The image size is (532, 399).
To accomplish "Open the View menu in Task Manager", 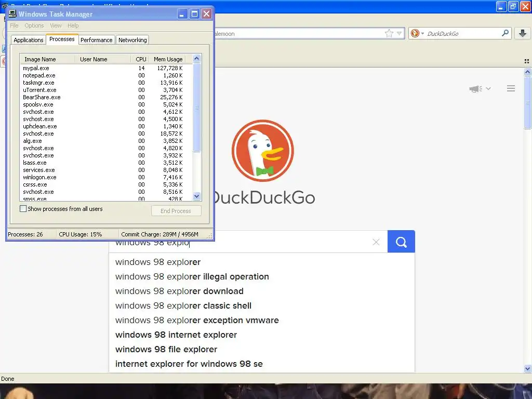I will click(x=56, y=25).
